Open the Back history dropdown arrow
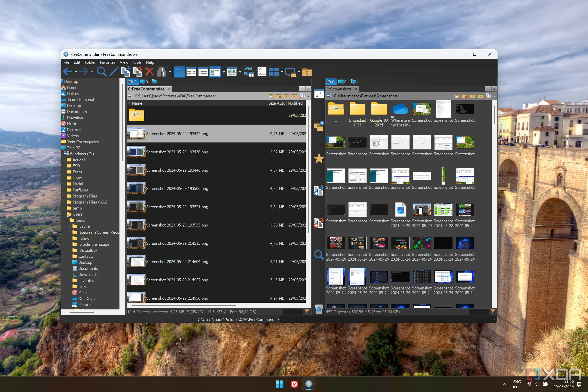The image size is (588, 392). tap(76, 72)
